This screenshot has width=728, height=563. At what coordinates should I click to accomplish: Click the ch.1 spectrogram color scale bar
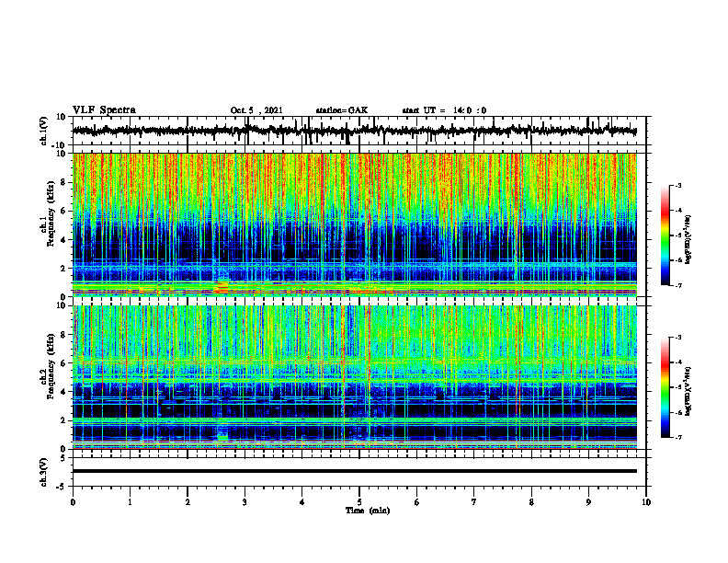pyautogui.click(x=665, y=236)
